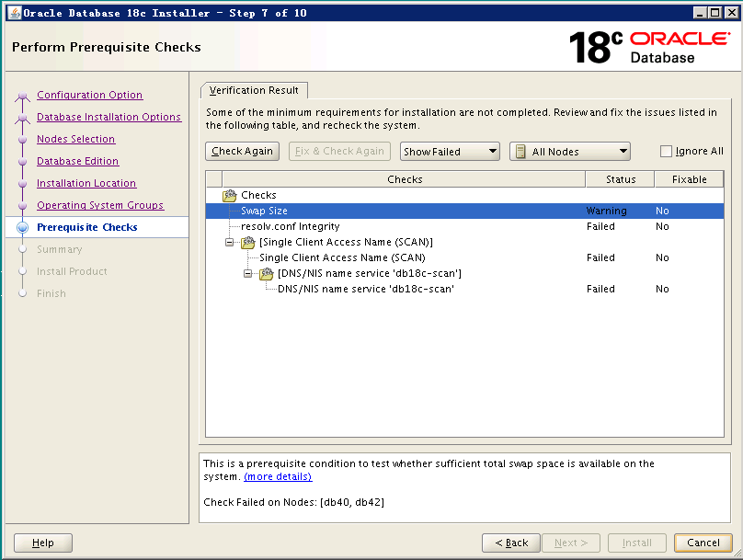Click the Check Again button
The height and width of the screenshot is (560, 743).
[x=242, y=151]
